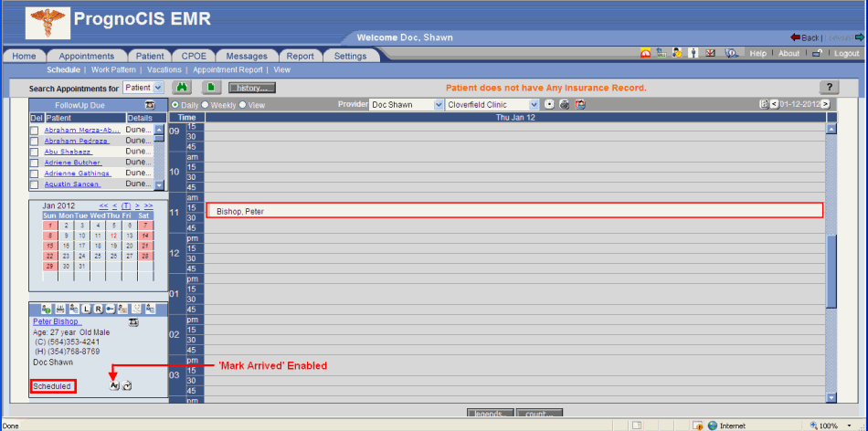
Task: Open the Settings tab
Action: coord(351,56)
